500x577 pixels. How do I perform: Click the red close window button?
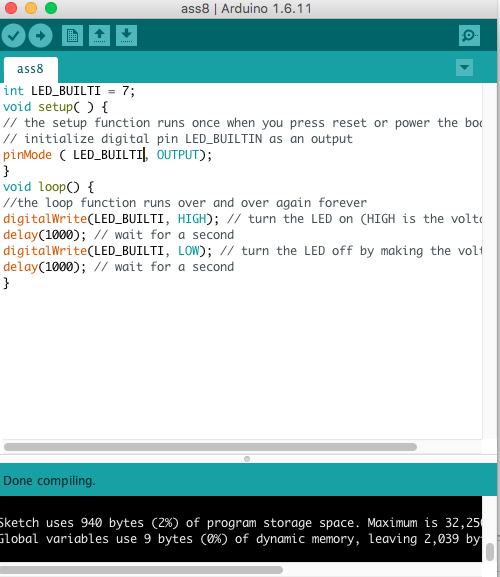click(x=11, y=8)
